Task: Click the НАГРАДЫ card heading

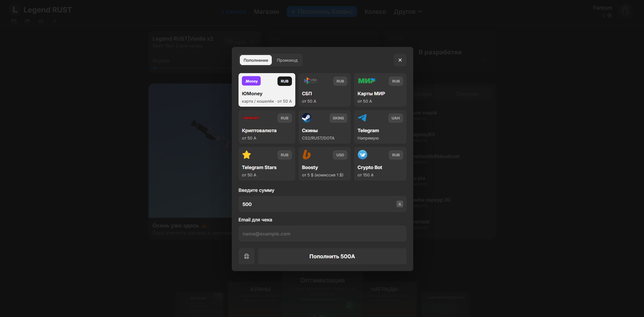Action: tap(384, 289)
